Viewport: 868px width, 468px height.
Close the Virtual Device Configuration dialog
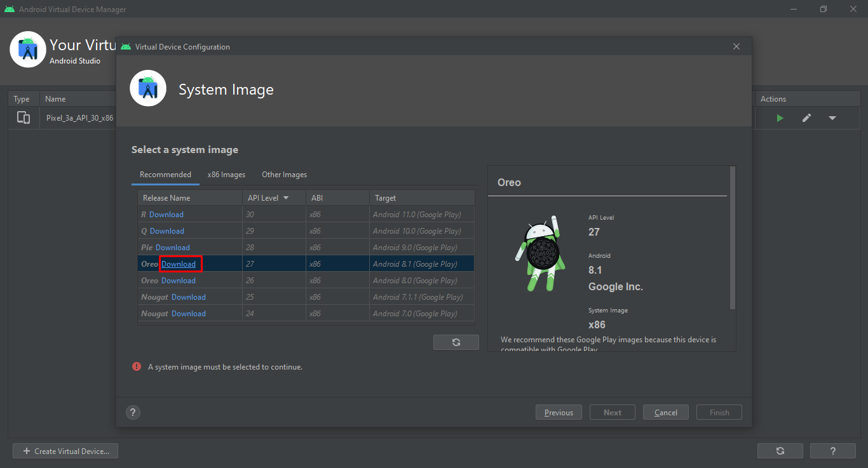point(736,46)
